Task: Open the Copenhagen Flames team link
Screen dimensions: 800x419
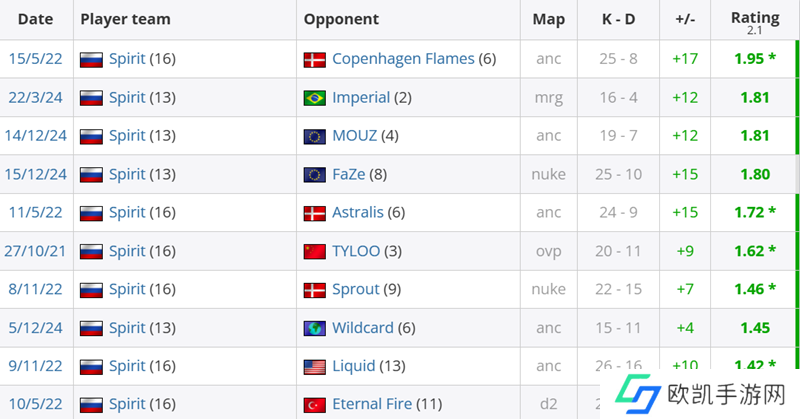Action: pos(403,59)
